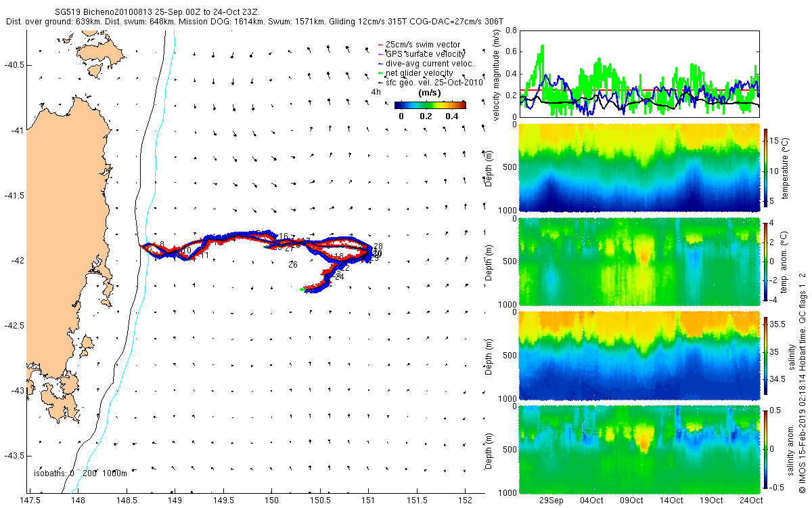Click the '09Oct' date tick
The height and width of the screenshot is (508, 812).
pos(631,500)
